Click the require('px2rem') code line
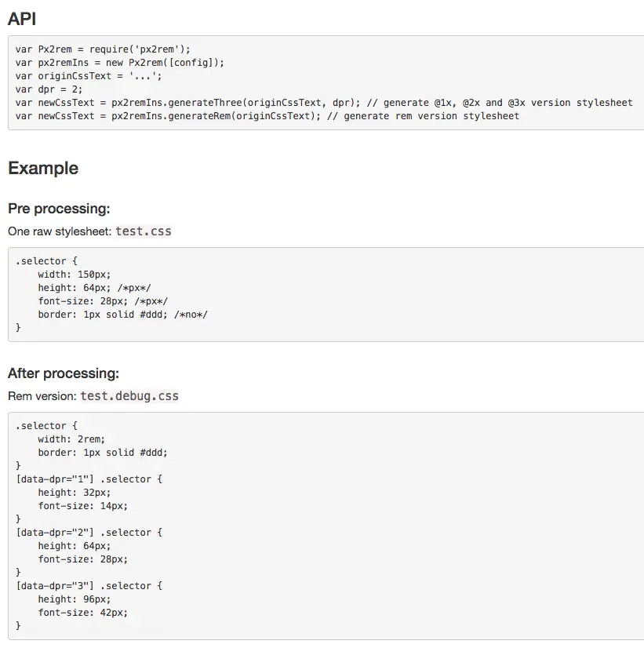Image resolution: width=644 pixels, height=648 pixels. [103, 49]
